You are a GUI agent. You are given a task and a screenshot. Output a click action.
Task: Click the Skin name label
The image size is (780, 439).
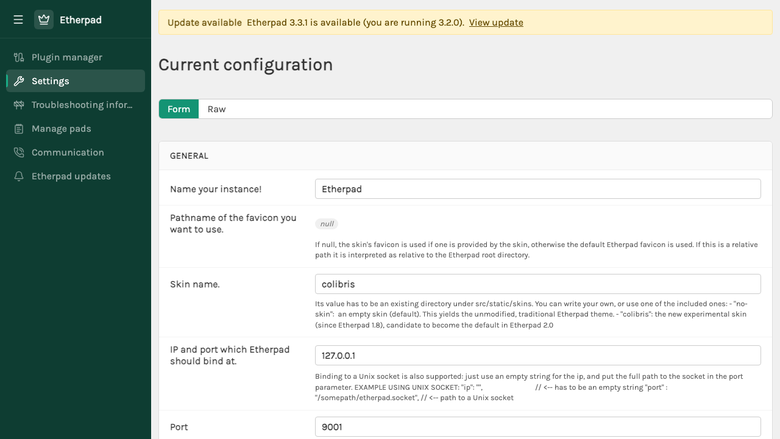click(x=195, y=284)
